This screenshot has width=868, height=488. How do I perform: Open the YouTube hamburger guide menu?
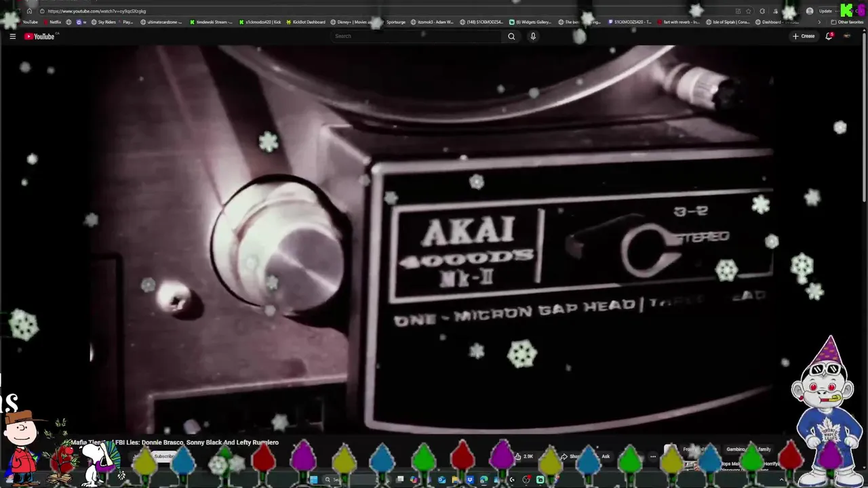coord(12,36)
